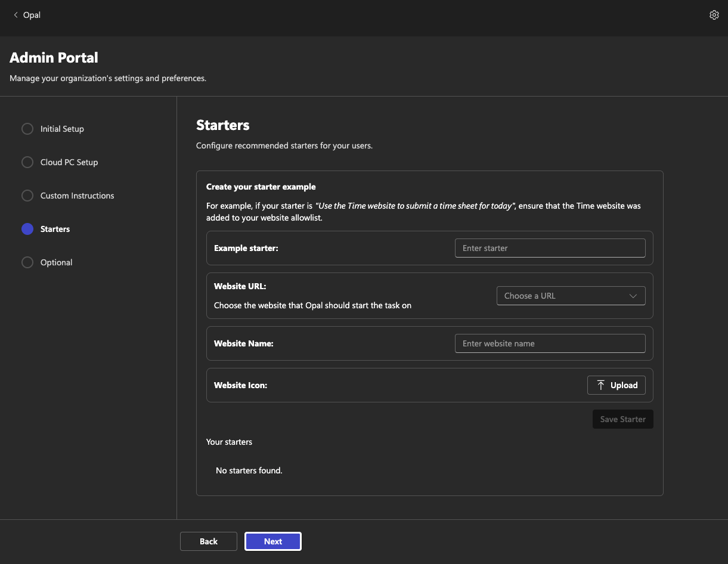Viewport: 728px width, 564px height.
Task: Click the filled Starters step indicator
Action: coord(27,229)
